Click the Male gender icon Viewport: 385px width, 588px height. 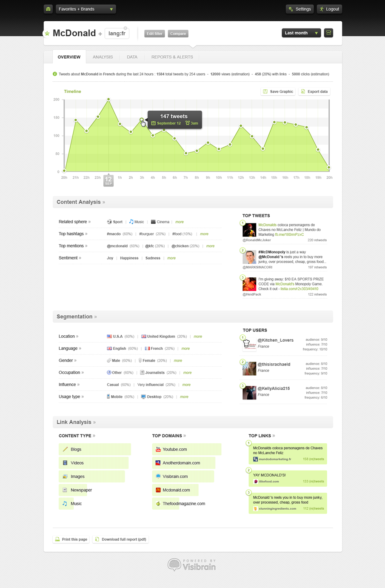coord(109,360)
